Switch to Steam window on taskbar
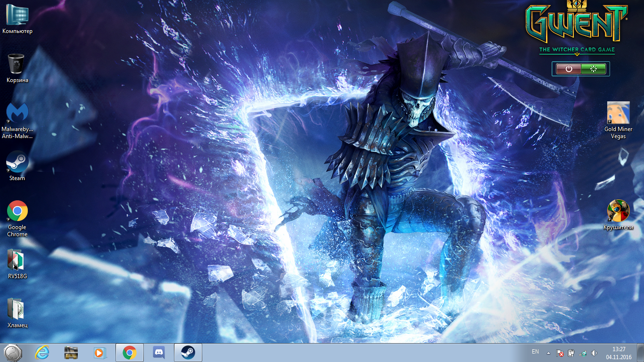This screenshot has height=362, width=644. click(188, 353)
